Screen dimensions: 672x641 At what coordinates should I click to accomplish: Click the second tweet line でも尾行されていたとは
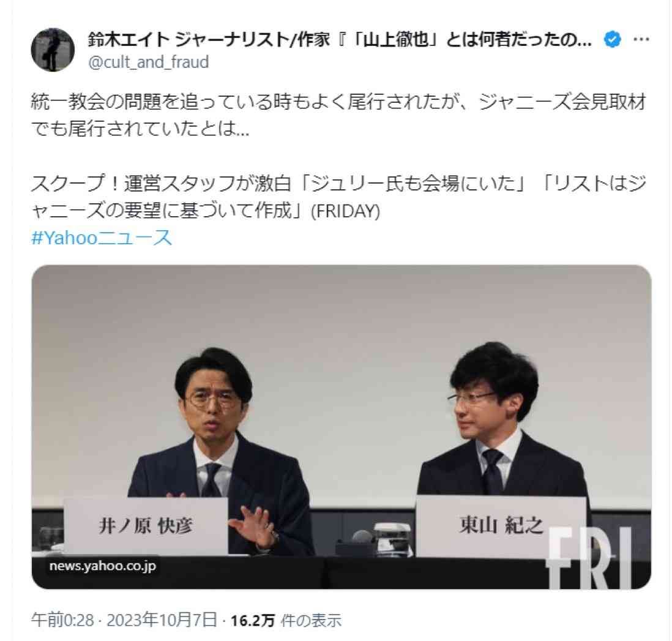point(140,128)
